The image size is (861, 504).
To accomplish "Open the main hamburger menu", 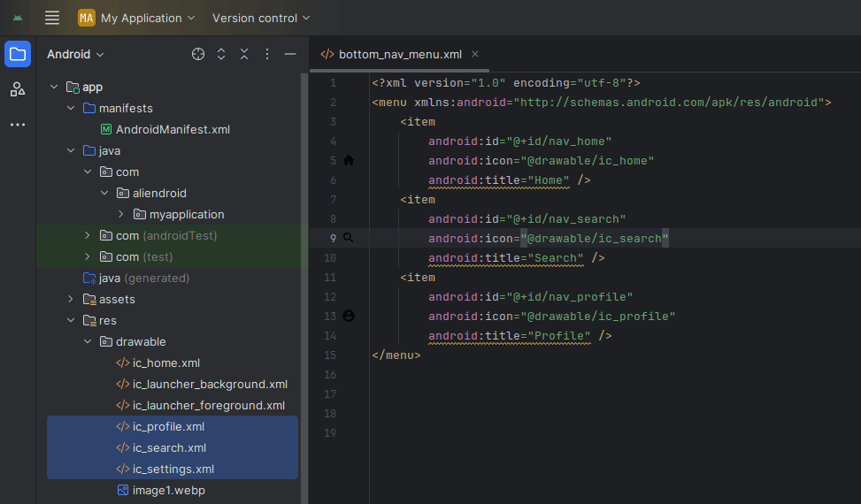I will point(52,18).
